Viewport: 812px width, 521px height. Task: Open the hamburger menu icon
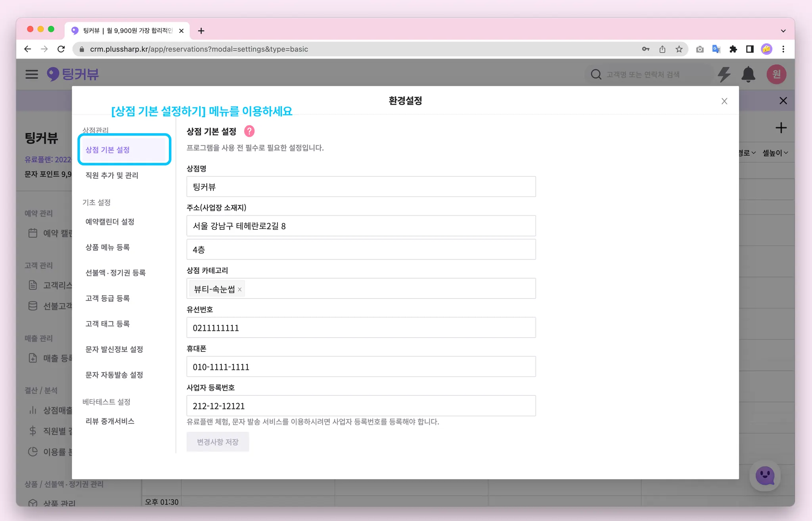pos(32,74)
